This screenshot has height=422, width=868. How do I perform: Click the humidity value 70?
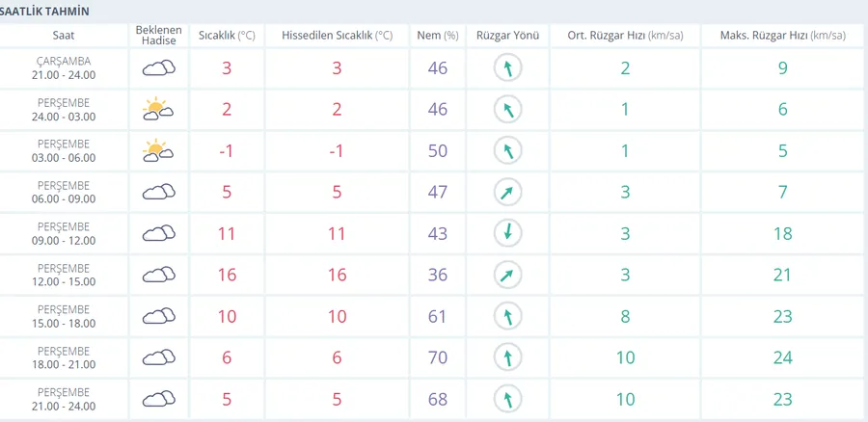pyautogui.click(x=437, y=357)
